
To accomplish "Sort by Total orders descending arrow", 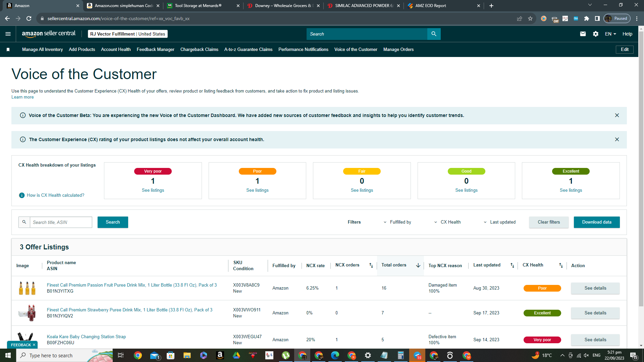I will click(418, 265).
